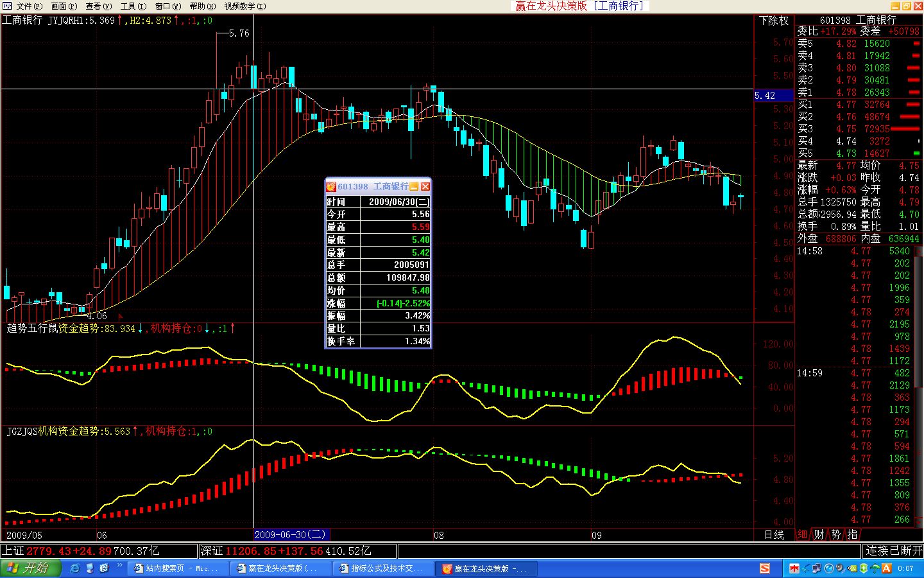Click the 日线 period button
This screenshot has width=924, height=578.
(x=774, y=534)
